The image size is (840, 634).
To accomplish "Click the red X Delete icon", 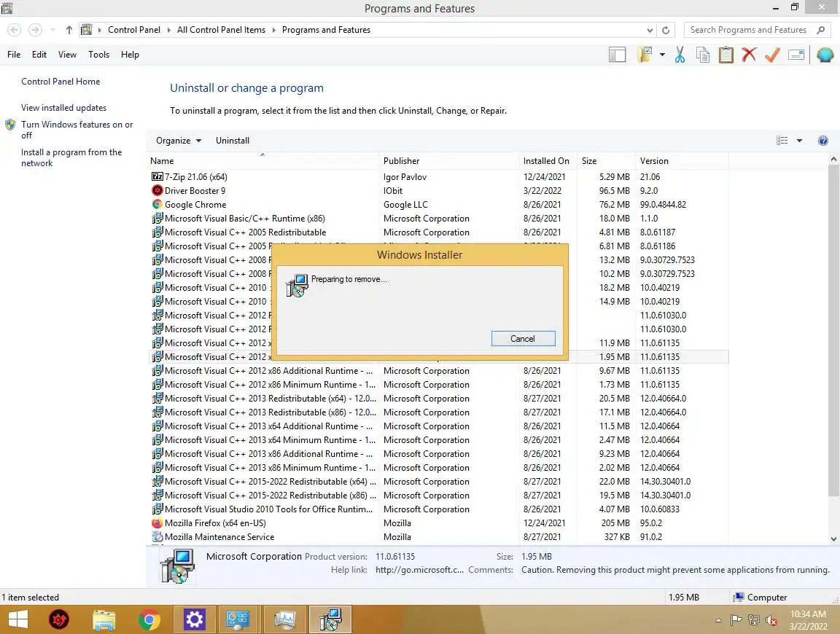I will 749,54.
